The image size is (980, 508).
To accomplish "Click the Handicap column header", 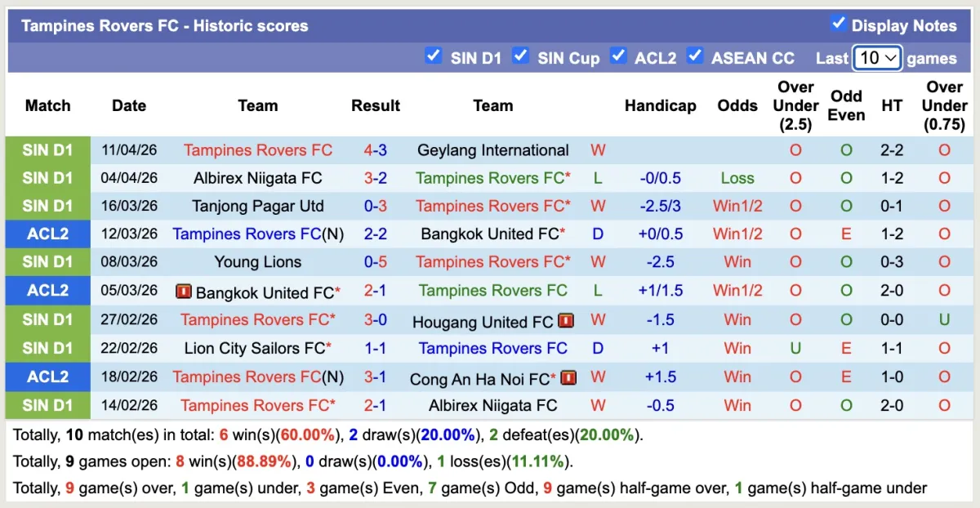I will 660,105.
